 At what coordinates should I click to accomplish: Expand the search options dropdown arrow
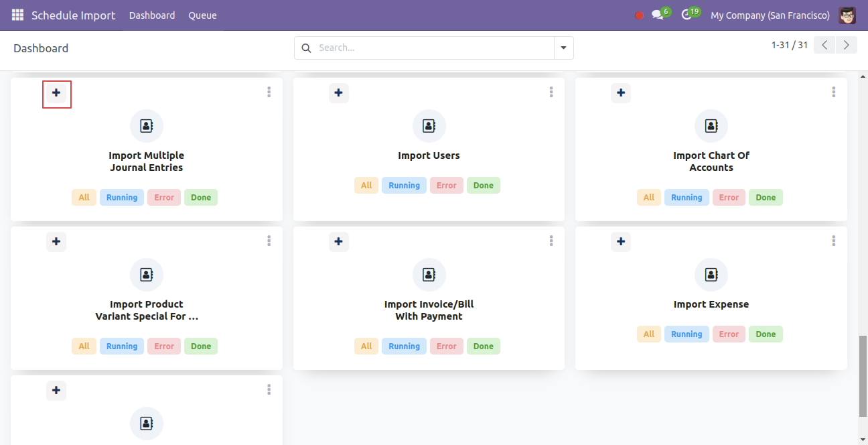563,48
